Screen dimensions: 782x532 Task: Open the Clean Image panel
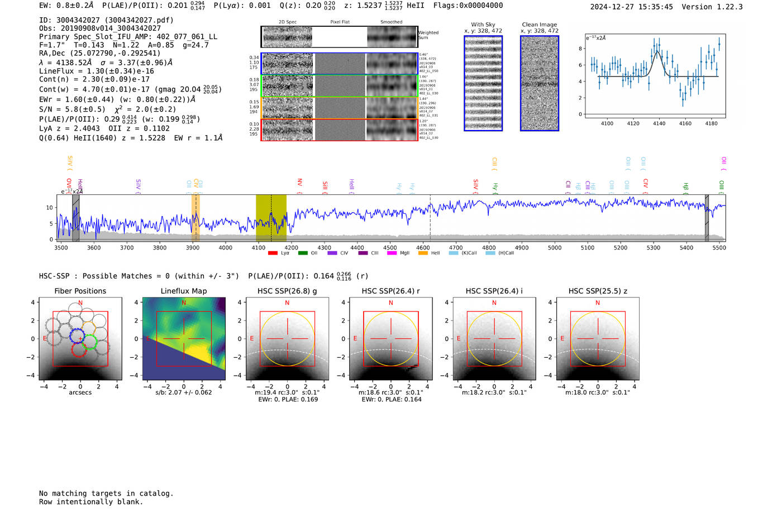coord(540,83)
